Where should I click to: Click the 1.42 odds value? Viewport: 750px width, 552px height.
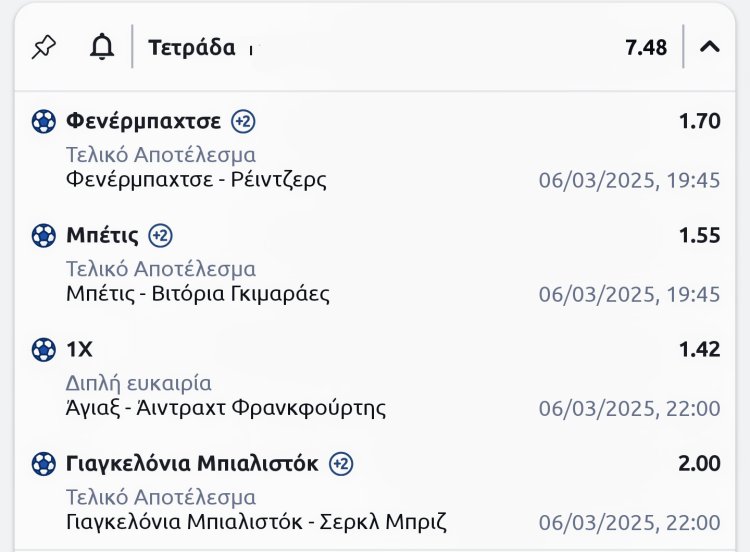click(x=699, y=350)
